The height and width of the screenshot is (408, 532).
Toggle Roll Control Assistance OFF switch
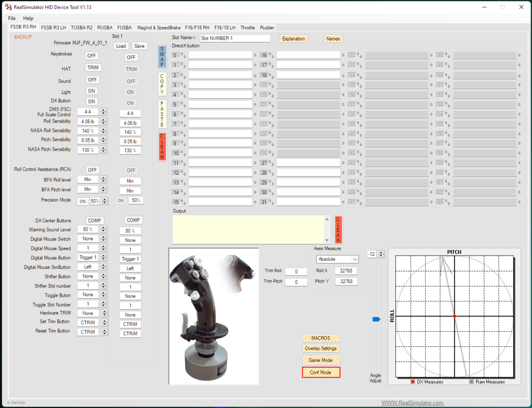pyautogui.click(x=93, y=170)
